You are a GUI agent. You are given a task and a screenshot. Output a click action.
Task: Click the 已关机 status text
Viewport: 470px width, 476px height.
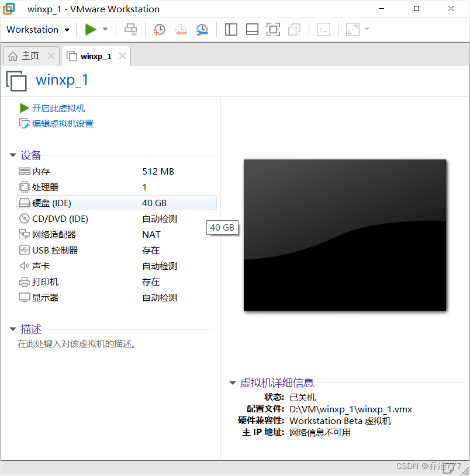click(x=303, y=397)
